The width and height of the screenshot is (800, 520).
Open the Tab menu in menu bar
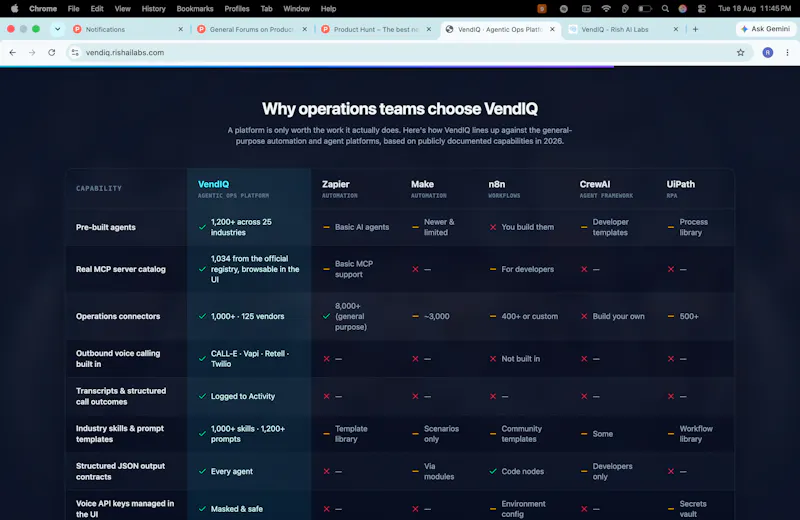click(x=266, y=9)
